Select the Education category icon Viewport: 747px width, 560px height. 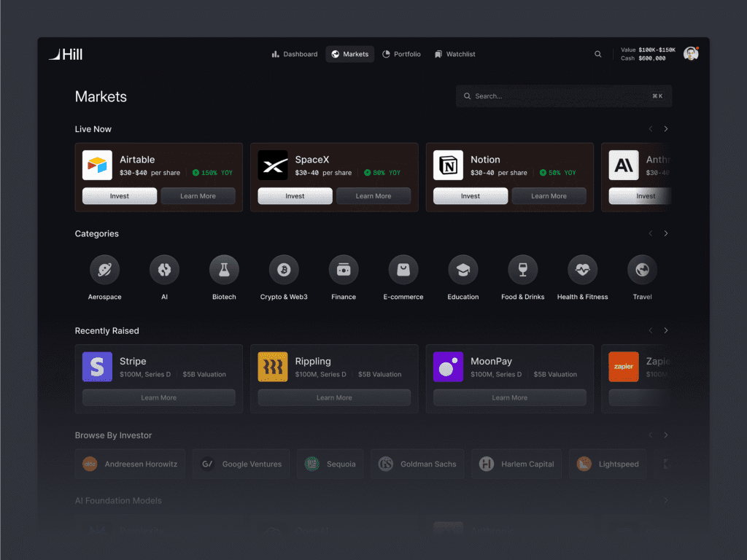pyautogui.click(x=463, y=270)
